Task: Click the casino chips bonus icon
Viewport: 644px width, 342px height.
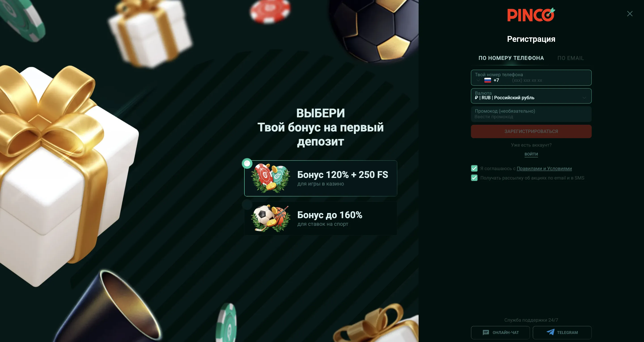Action: tap(271, 178)
